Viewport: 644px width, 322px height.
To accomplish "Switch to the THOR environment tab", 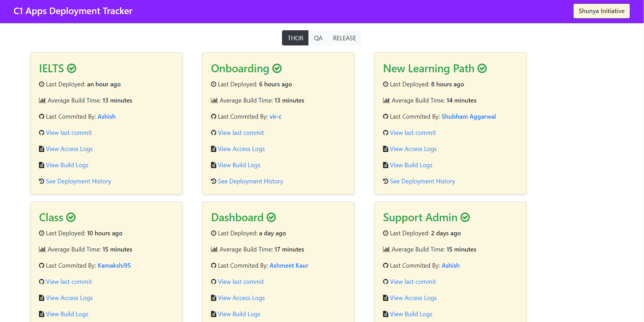I will point(295,38).
